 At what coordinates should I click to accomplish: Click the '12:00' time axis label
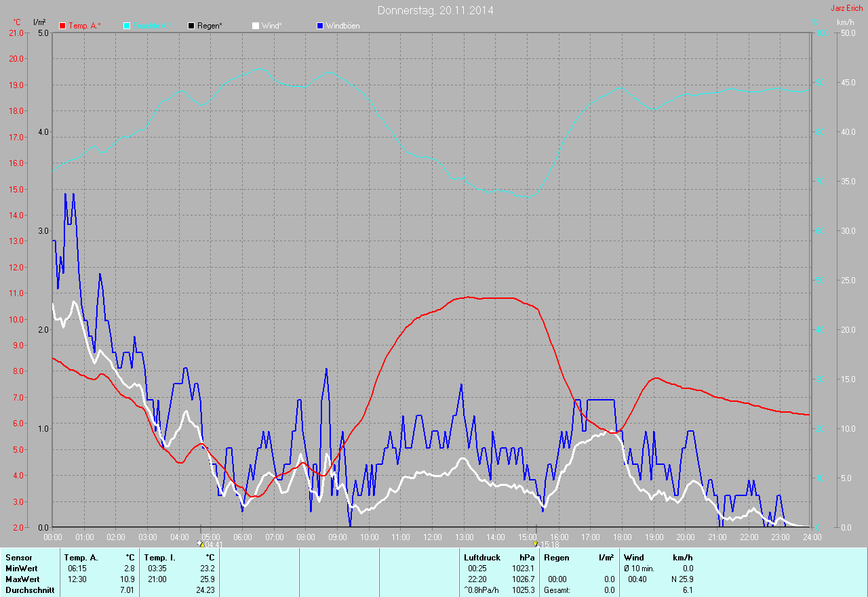pos(433,537)
